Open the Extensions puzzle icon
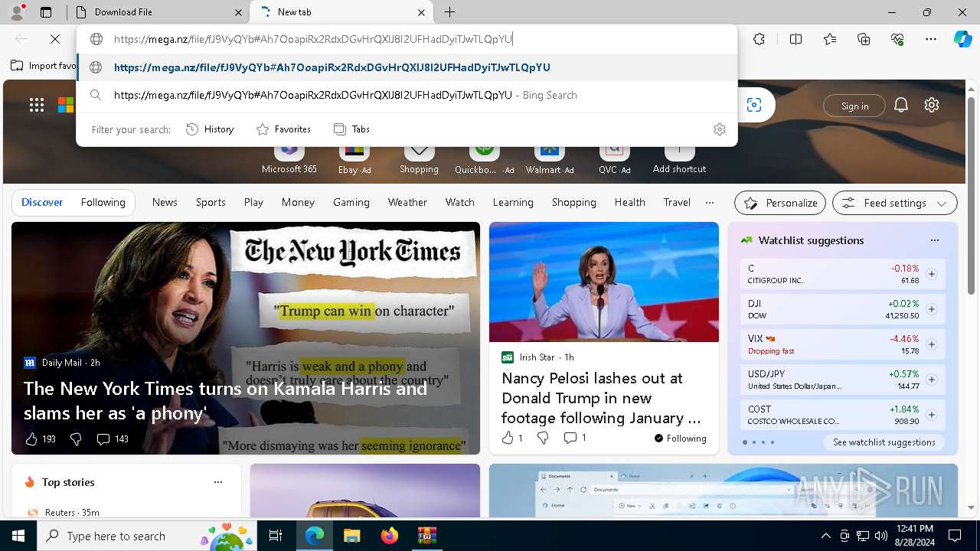Viewport: 980px width, 551px height. (759, 39)
